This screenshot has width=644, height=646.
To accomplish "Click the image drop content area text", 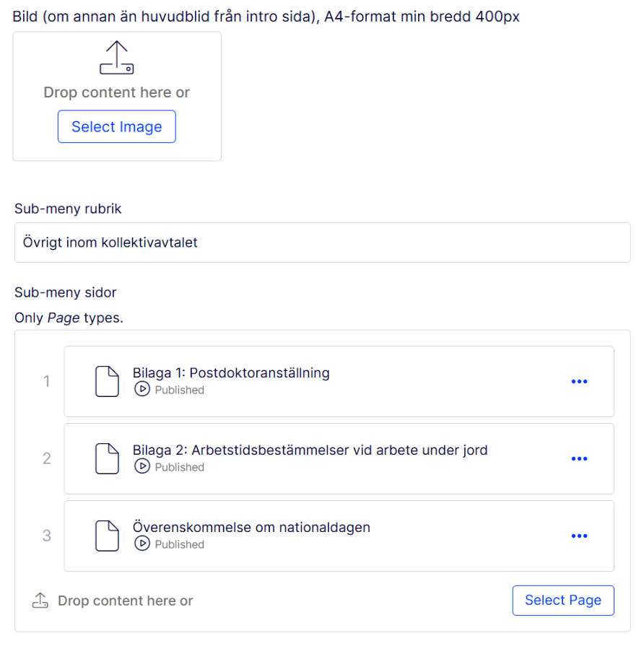I will (x=117, y=92).
